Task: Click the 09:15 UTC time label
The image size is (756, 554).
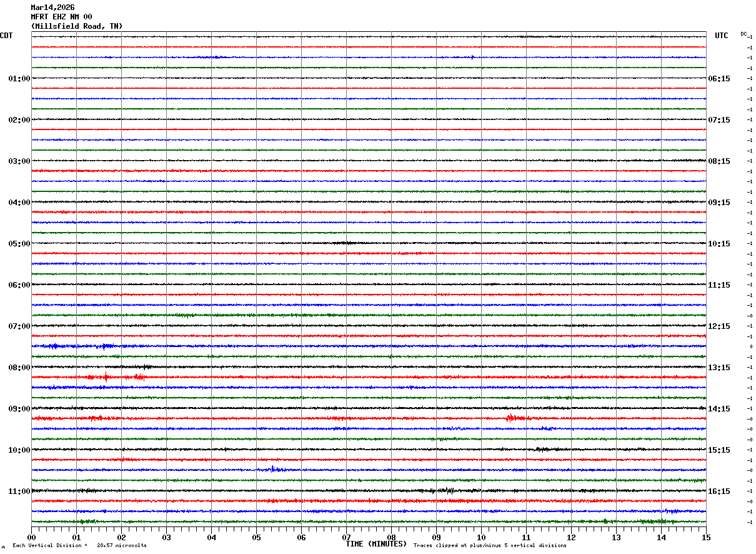Action: (x=719, y=203)
